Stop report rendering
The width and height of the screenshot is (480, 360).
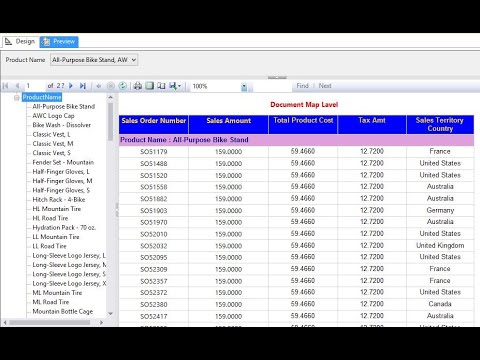(111, 86)
